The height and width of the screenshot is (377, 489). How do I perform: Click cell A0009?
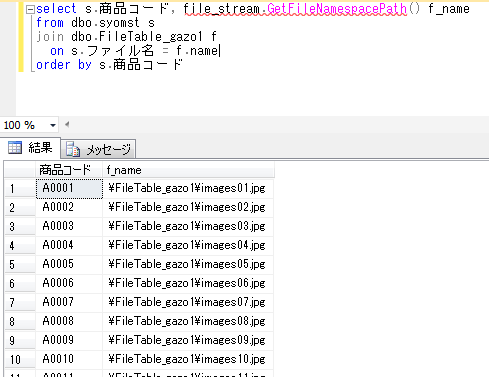click(69, 341)
